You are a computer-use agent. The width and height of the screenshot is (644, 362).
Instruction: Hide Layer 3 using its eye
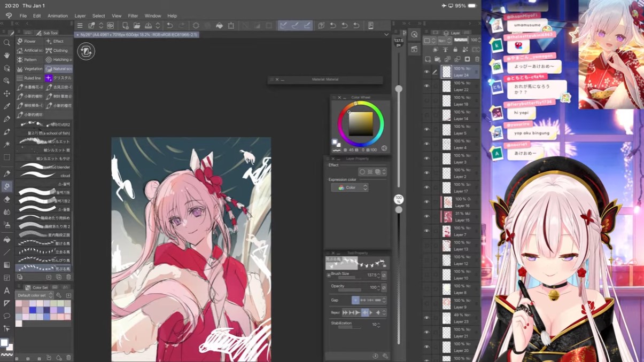click(426, 158)
